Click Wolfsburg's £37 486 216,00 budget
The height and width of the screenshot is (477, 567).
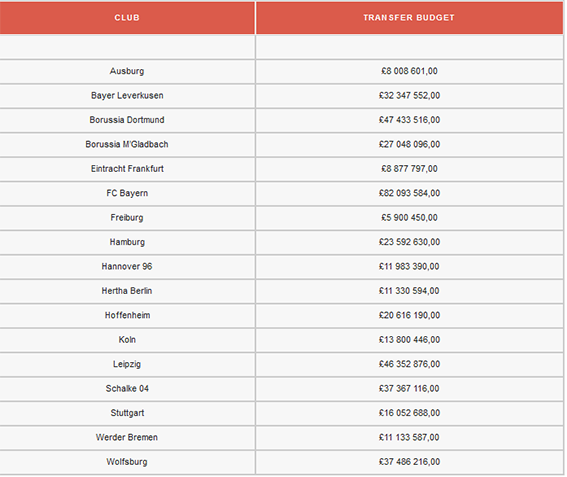click(x=409, y=462)
